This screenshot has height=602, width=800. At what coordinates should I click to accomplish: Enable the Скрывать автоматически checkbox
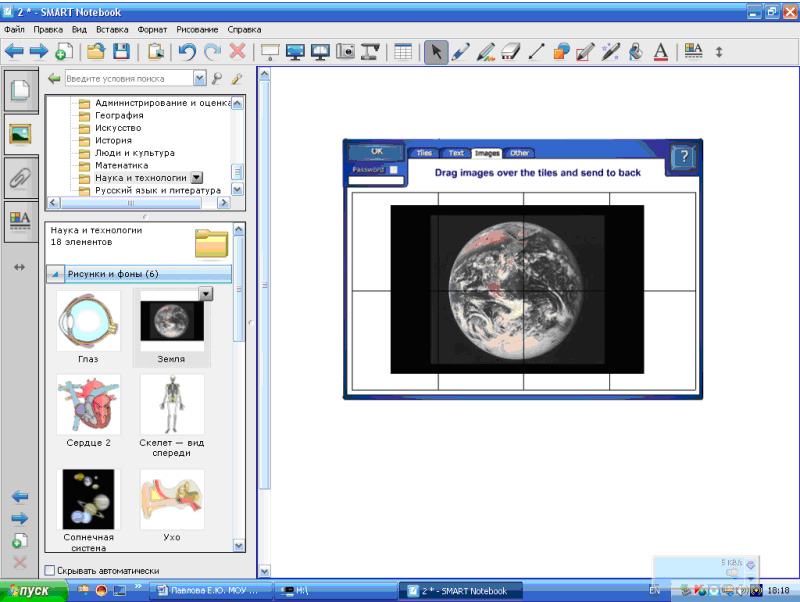[51, 571]
